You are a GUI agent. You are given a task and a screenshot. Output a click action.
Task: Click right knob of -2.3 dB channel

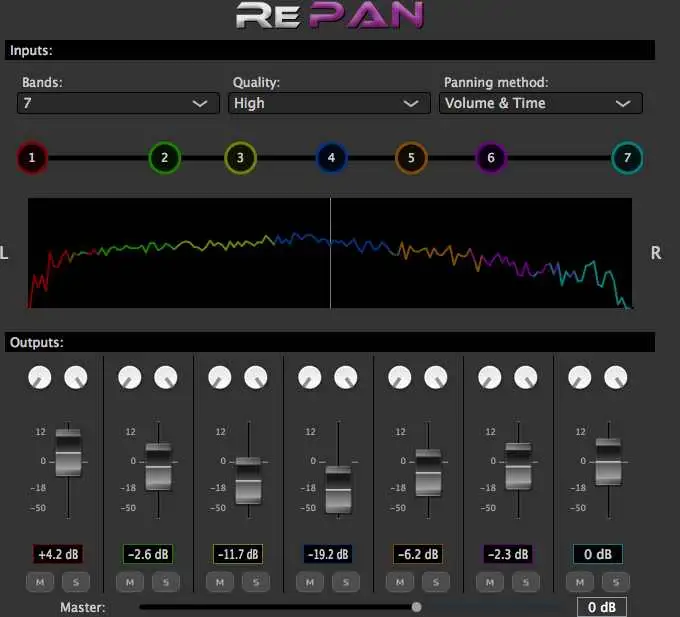(526, 377)
